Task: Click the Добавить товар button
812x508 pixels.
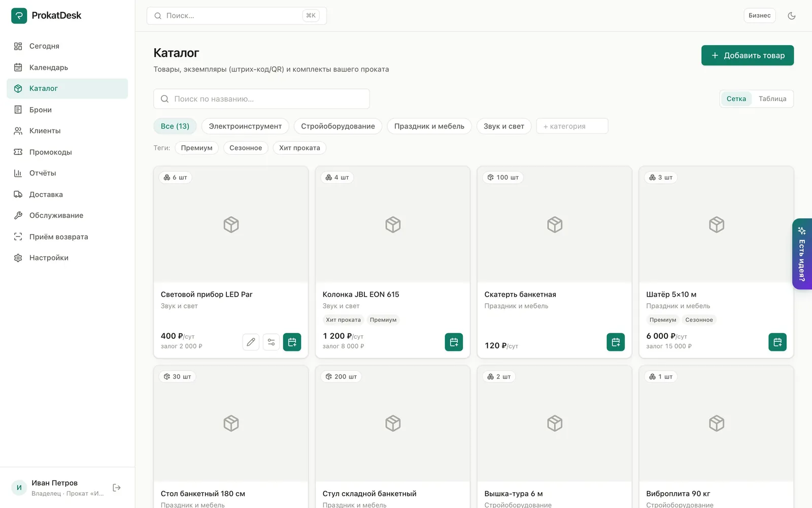Action: (748, 55)
